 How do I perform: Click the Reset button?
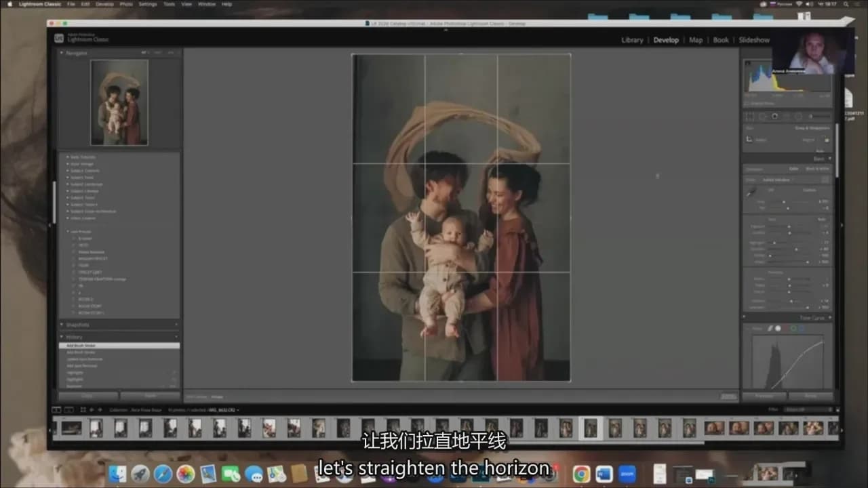click(810, 396)
